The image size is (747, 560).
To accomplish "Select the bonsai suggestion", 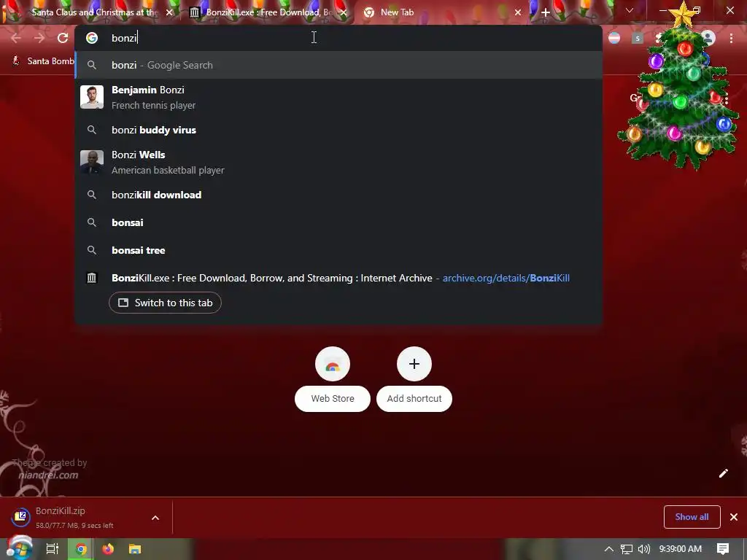I will [x=338, y=222].
